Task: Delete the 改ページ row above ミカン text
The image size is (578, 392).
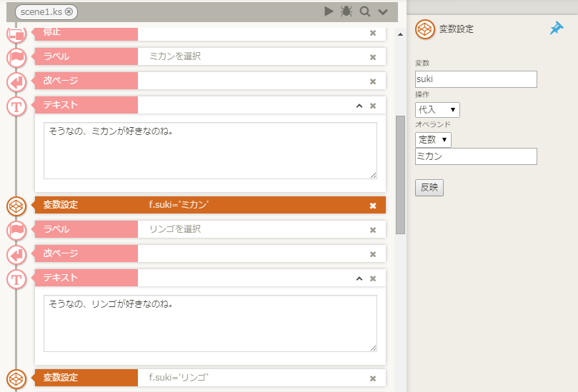Action: pyautogui.click(x=373, y=81)
